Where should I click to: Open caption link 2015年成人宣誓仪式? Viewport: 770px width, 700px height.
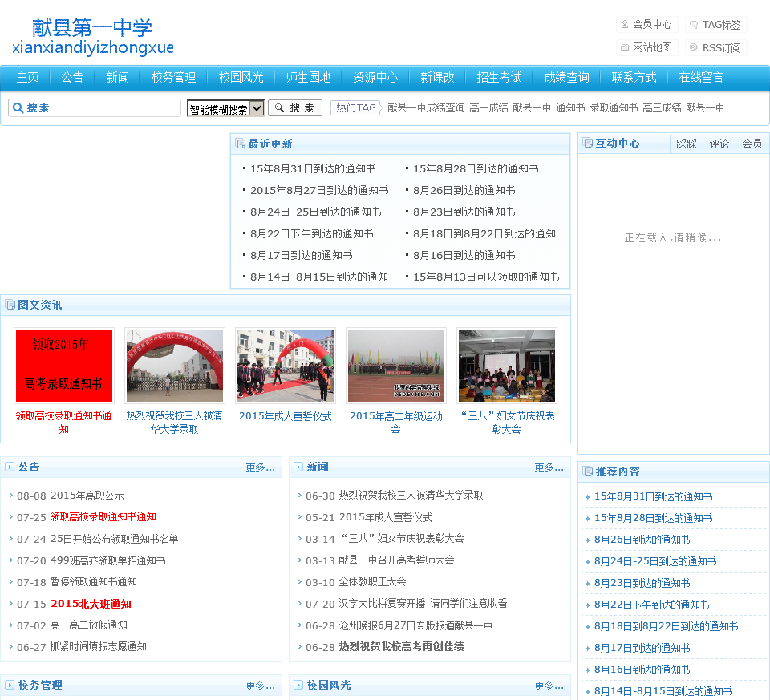(286, 416)
